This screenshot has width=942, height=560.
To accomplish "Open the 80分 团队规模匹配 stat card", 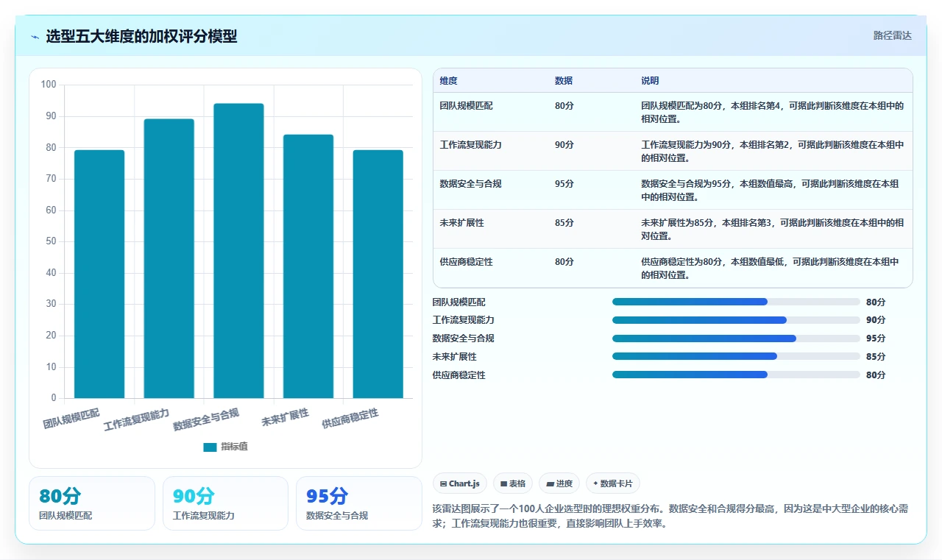I will (92, 503).
